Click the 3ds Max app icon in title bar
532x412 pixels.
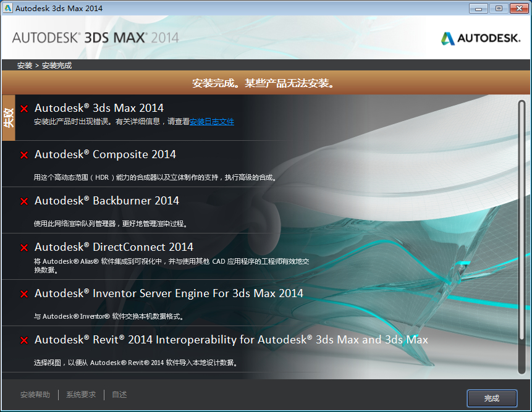[8, 8]
